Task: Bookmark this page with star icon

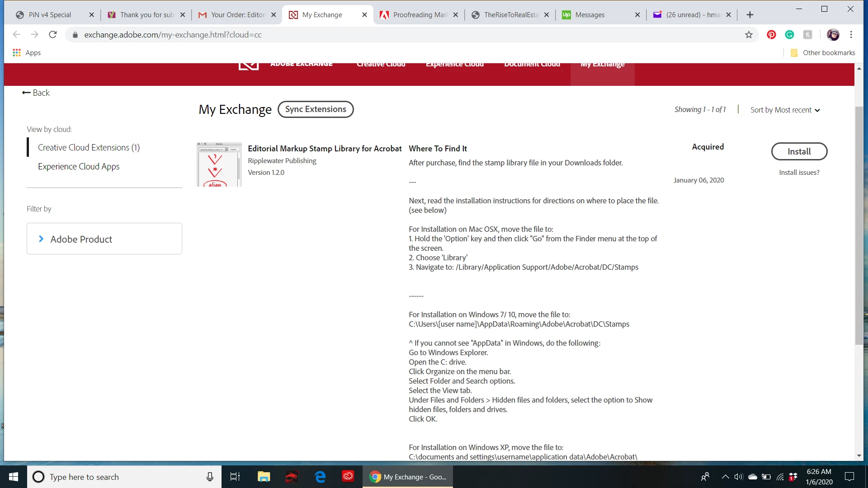Action: pyautogui.click(x=749, y=35)
